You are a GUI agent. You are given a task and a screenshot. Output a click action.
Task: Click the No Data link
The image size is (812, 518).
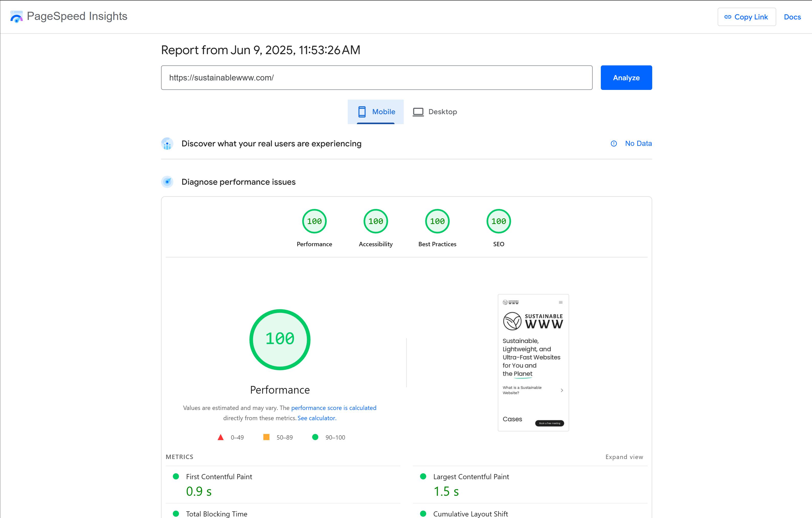click(x=638, y=144)
